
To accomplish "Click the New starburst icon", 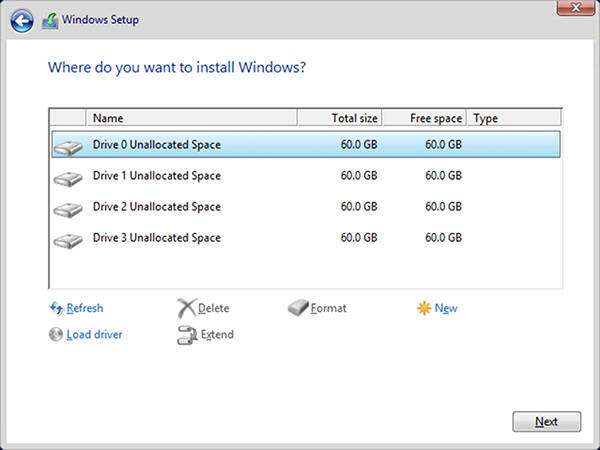I will pyautogui.click(x=424, y=308).
